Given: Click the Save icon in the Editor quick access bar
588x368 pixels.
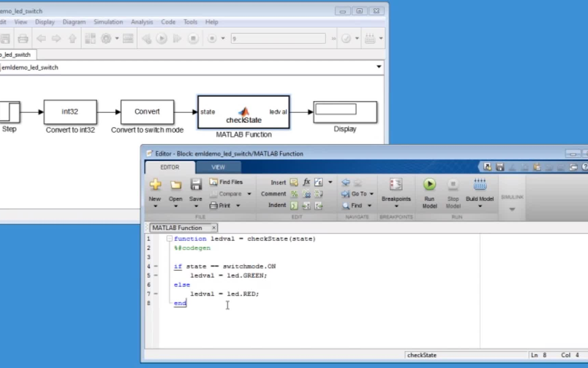Looking at the screenshot, I should click(x=500, y=167).
